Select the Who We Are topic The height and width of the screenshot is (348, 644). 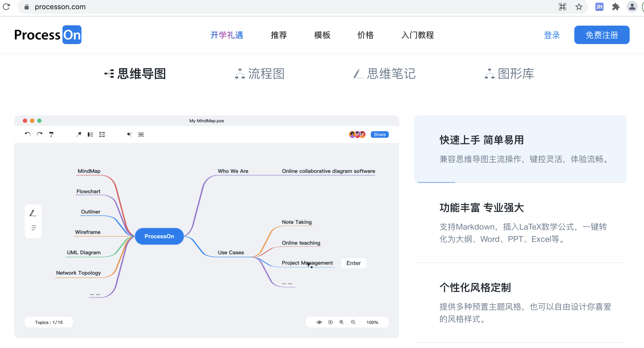(x=233, y=171)
